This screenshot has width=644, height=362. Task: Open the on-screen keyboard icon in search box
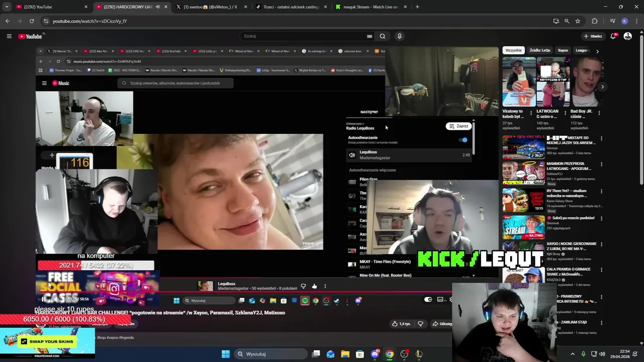tap(370, 36)
